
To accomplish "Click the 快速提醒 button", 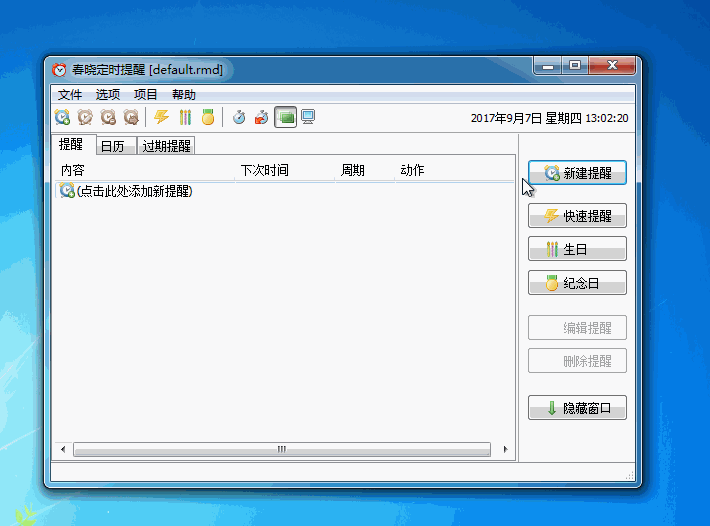I will [577, 215].
